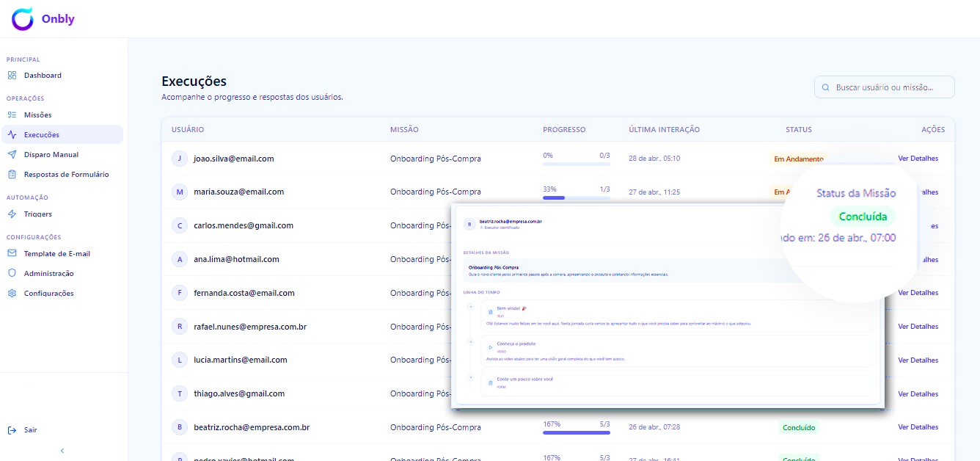
Task: Click Onboarding Pós-Compra title in details popup
Action: click(x=494, y=267)
